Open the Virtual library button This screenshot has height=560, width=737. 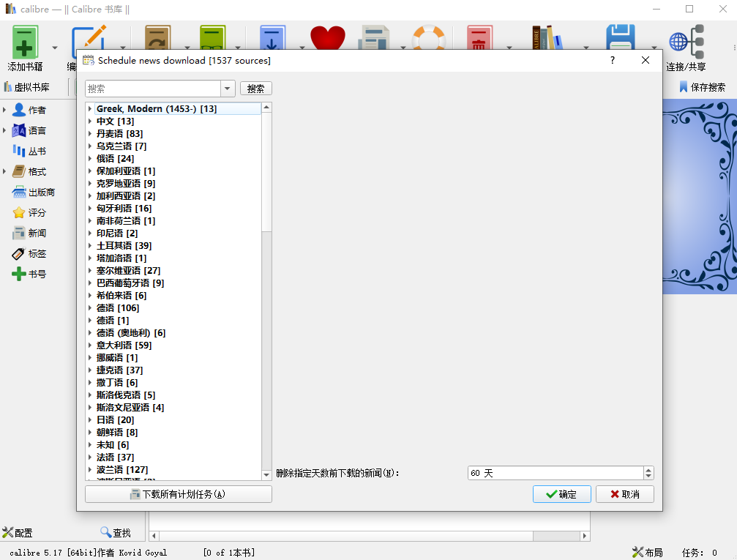tap(27, 87)
